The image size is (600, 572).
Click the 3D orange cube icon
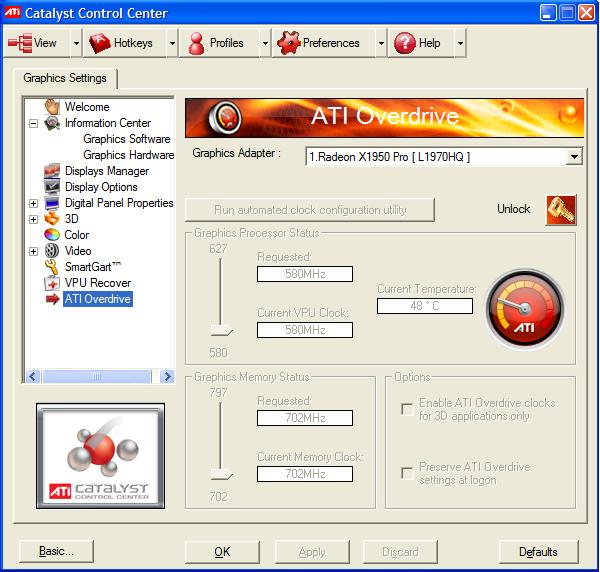pos(52,219)
